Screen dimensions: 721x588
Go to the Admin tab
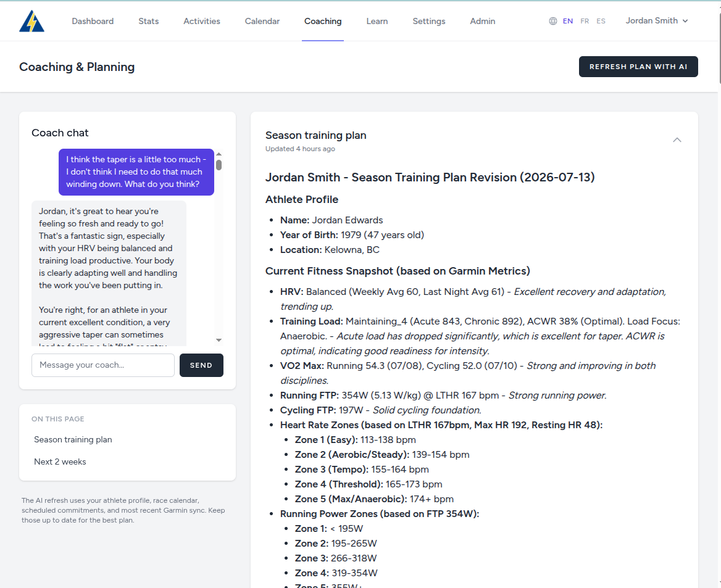[x=482, y=21]
